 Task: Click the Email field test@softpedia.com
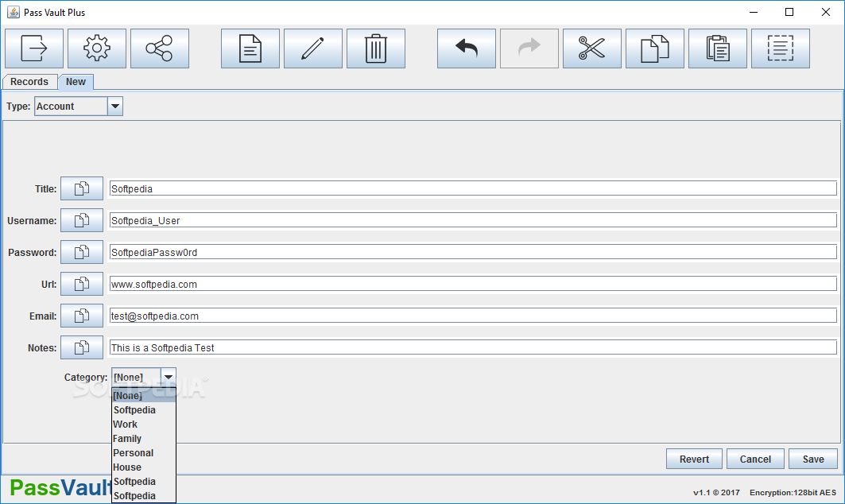473,316
